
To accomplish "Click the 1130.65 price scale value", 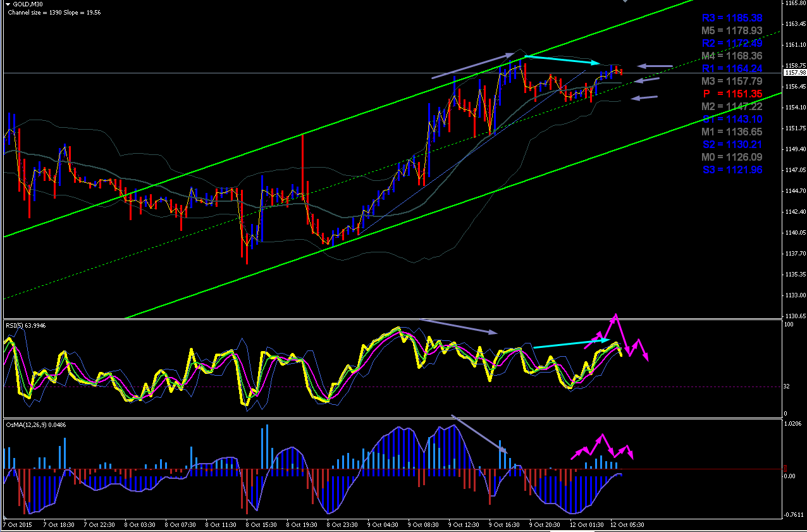I will coord(795,316).
